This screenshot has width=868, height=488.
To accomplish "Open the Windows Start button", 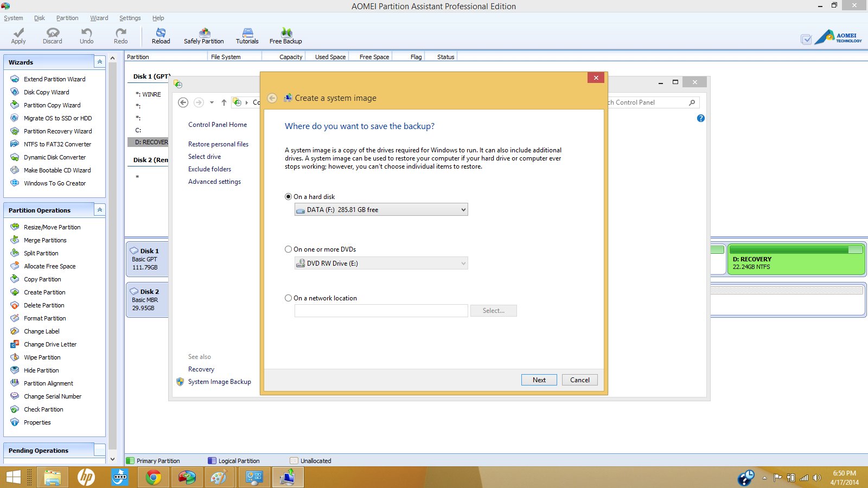I will [14, 478].
